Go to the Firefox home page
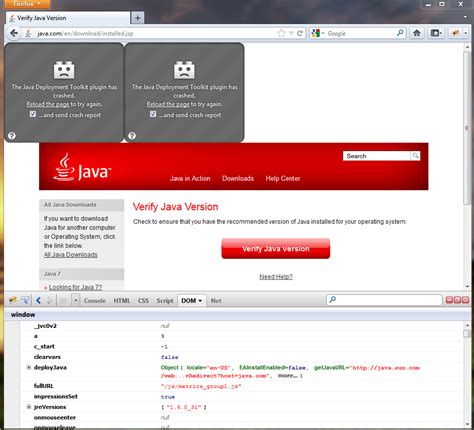The height and width of the screenshot is (430, 474). [417, 33]
